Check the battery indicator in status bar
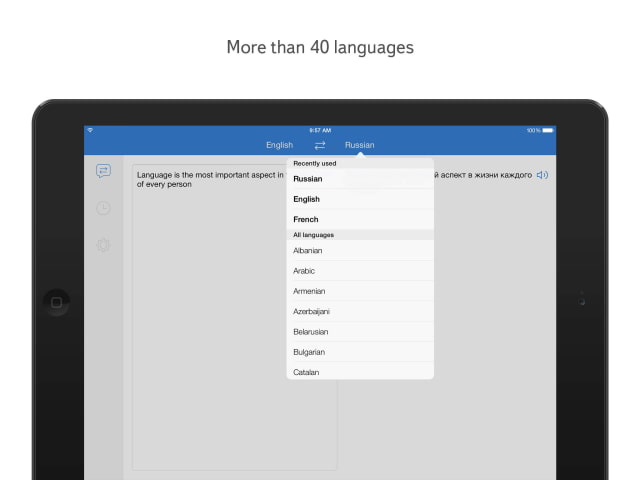 pyautogui.click(x=548, y=130)
